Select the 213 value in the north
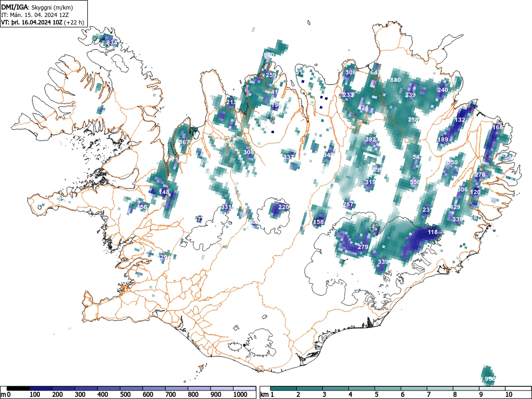Image resolution: width=532 pixels, height=399 pixels. [231, 102]
